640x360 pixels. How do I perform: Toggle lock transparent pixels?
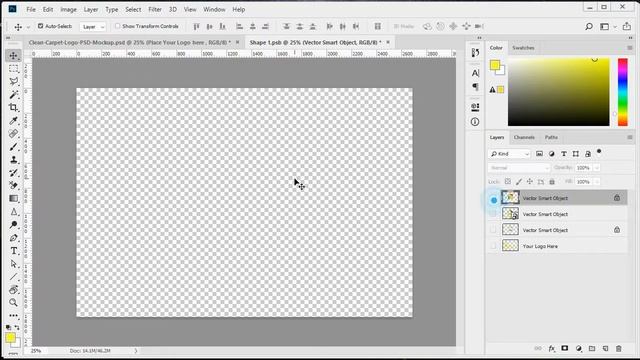(508, 182)
